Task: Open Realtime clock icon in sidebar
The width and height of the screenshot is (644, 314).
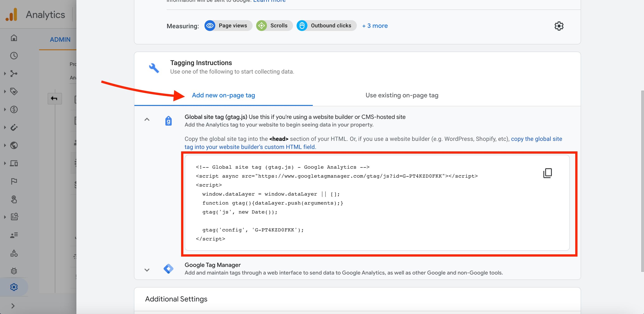Action: pyautogui.click(x=14, y=56)
